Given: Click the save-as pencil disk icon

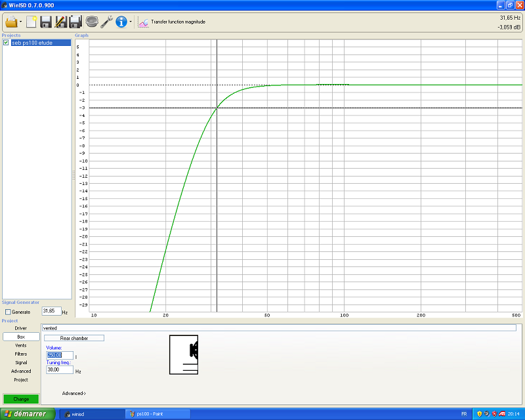Looking at the screenshot, I should 60,22.
